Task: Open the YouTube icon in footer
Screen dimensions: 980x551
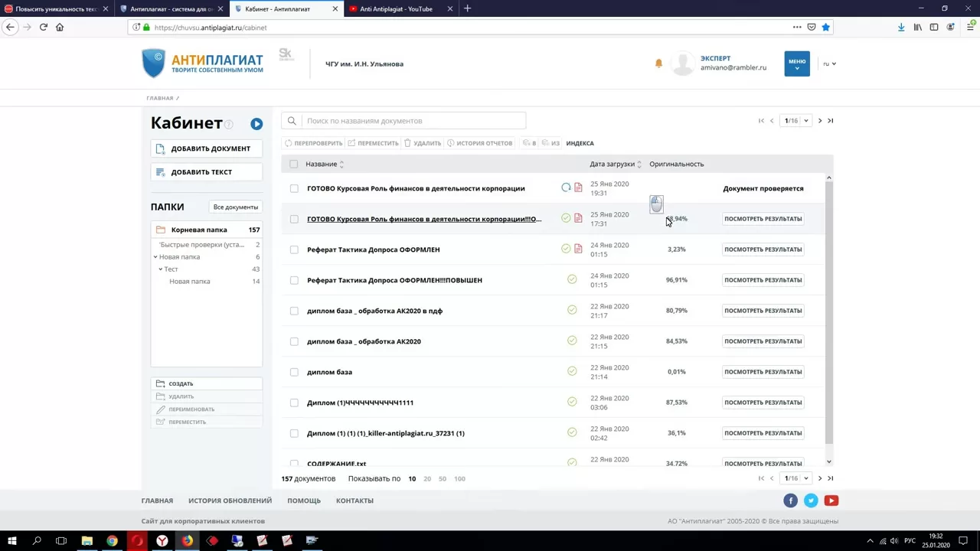Action: coord(831,500)
